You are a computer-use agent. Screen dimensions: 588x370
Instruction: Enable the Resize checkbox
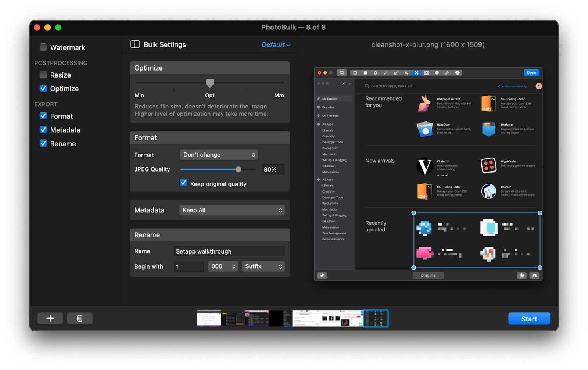coord(43,75)
